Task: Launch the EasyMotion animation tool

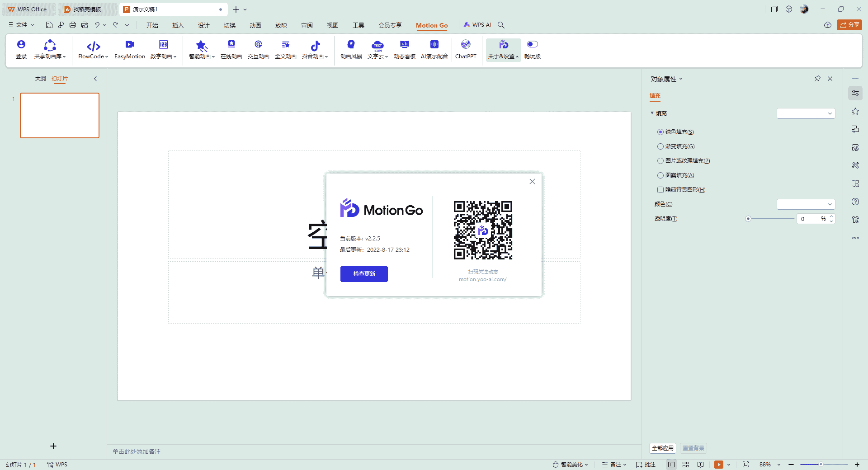Action: tap(130, 50)
